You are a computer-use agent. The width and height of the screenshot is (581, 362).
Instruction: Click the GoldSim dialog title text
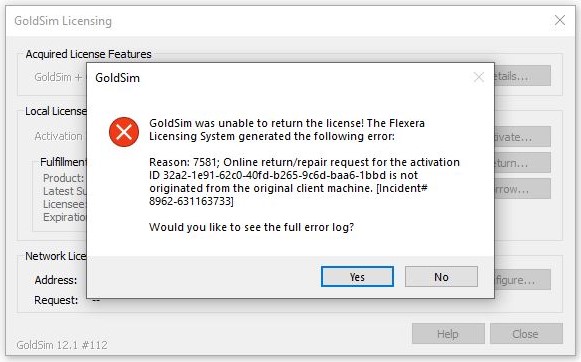click(117, 78)
